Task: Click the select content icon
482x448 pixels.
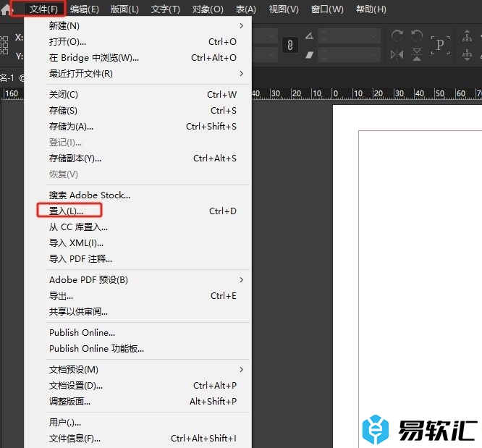Action: point(467,55)
